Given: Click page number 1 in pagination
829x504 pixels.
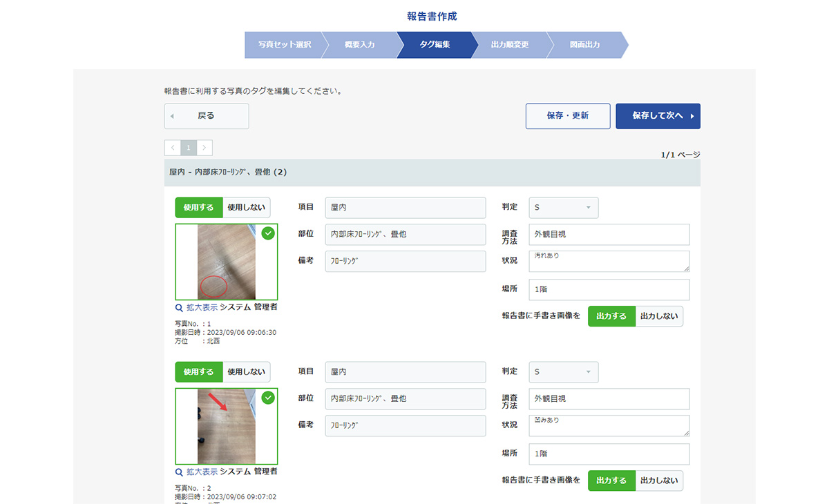Looking at the screenshot, I should pyautogui.click(x=189, y=148).
